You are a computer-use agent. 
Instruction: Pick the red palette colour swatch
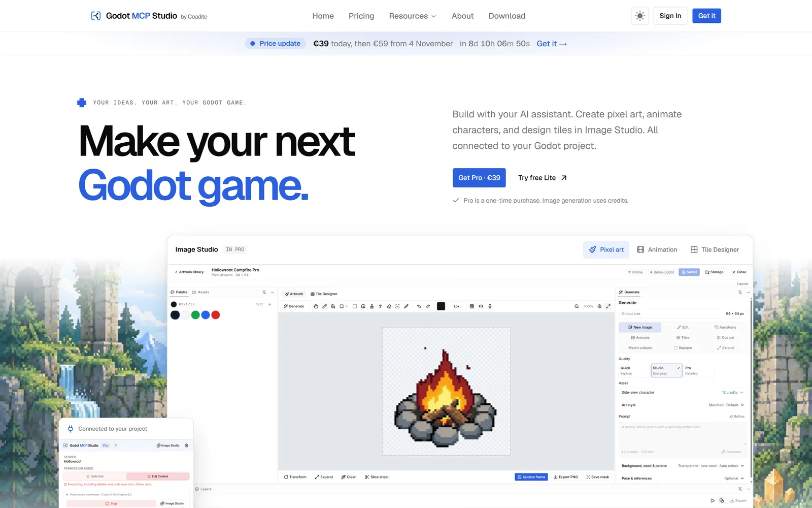[x=216, y=315]
